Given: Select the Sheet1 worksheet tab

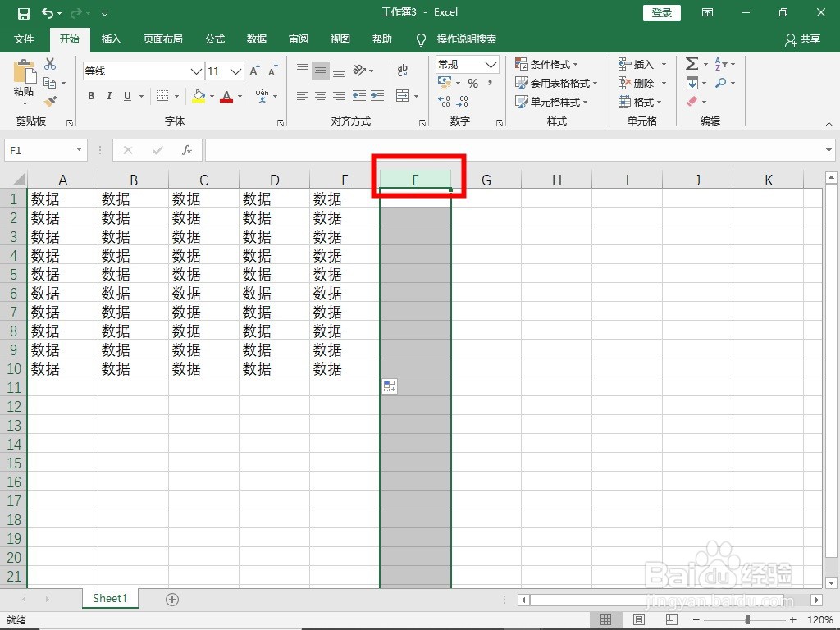Looking at the screenshot, I should pyautogui.click(x=109, y=599).
